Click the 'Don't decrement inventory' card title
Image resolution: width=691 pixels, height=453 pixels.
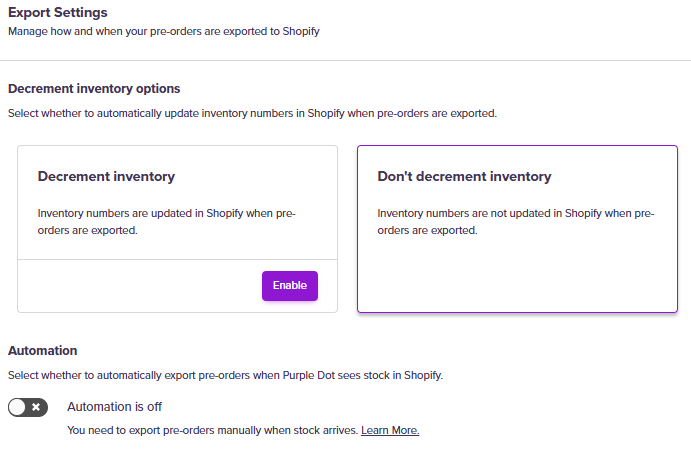click(x=464, y=176)
